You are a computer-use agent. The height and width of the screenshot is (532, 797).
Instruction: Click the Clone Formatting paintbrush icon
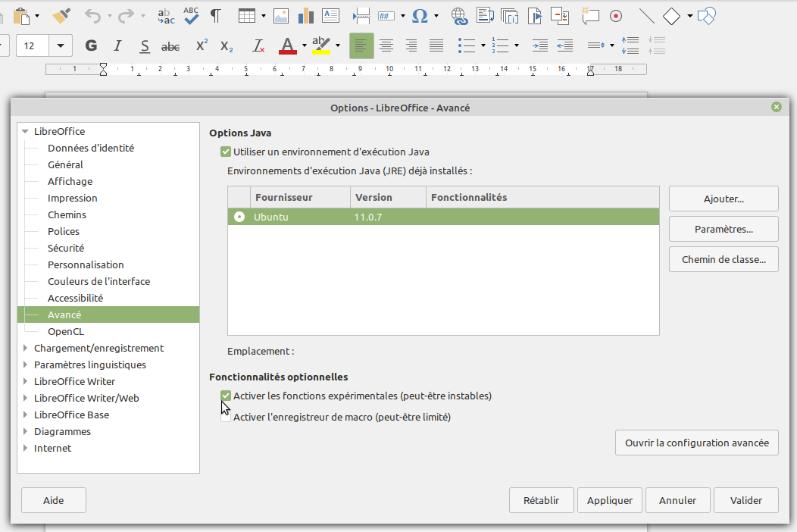(62, 15)
